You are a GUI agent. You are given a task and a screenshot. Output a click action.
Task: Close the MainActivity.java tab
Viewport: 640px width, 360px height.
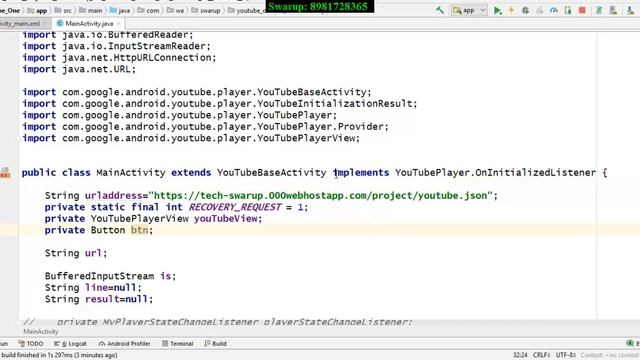[119, 24]
